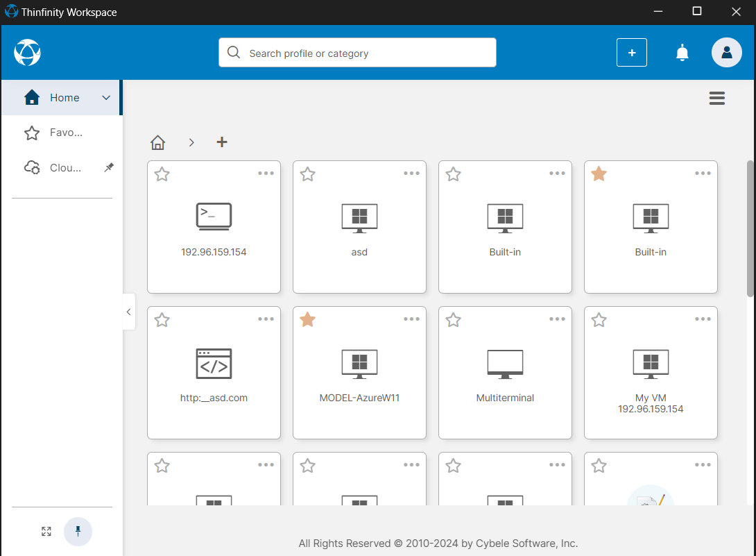Click the 'MODEL-AzureW11' profile name

click(360, 398)
